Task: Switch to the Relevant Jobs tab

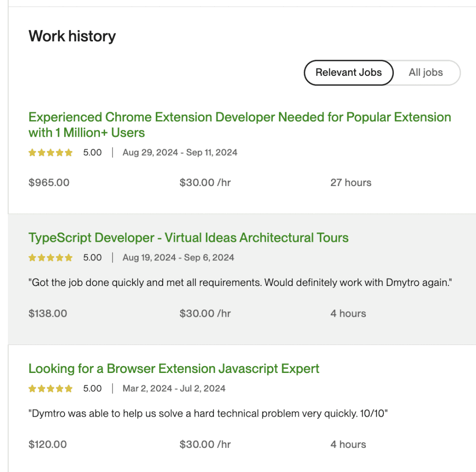Action: [x=349, y=73]
